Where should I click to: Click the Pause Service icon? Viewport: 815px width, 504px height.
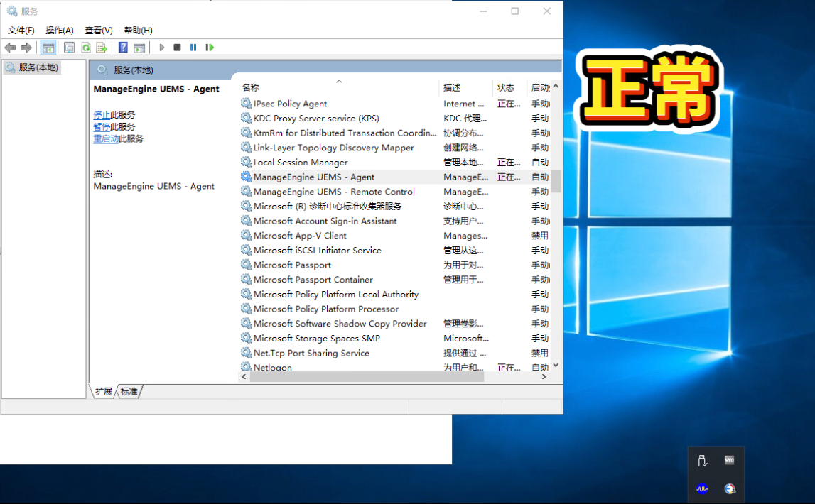click(193, 48)
